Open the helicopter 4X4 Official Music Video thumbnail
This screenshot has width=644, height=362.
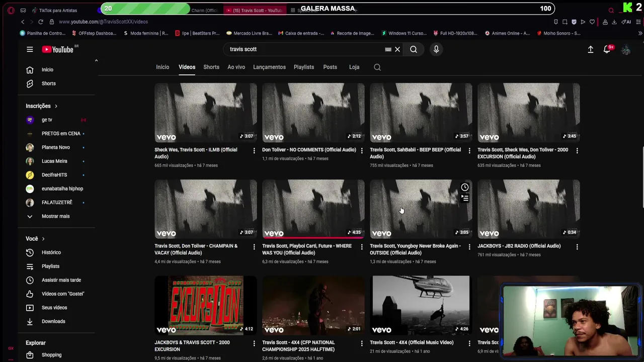click(x=421, y=305)
